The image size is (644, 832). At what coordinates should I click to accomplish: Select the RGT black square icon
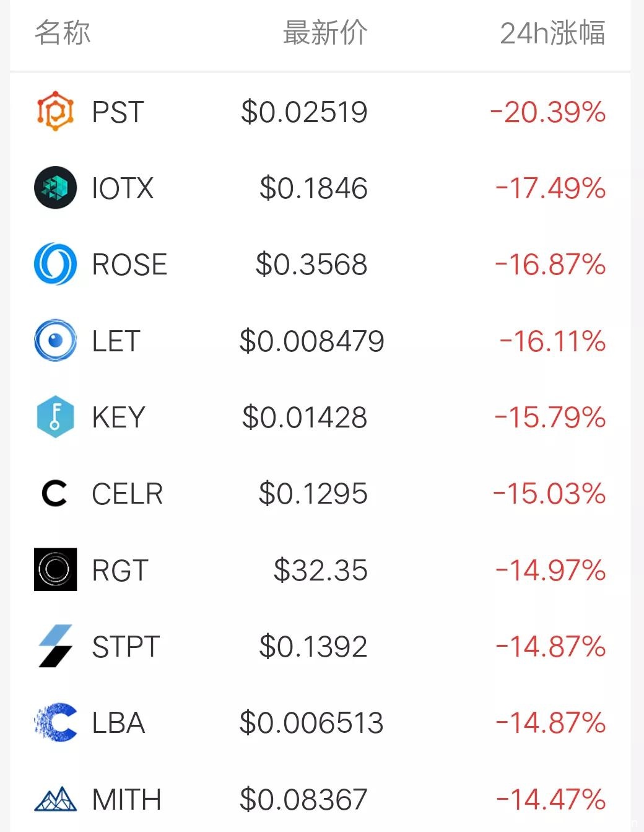click(55, 569)
